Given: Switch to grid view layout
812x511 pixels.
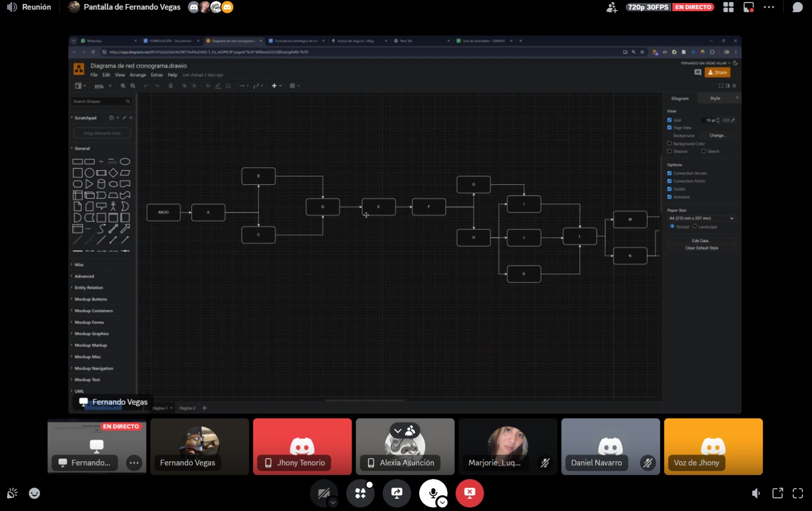Looking at the screenshot, I should [x=728, y=8].
